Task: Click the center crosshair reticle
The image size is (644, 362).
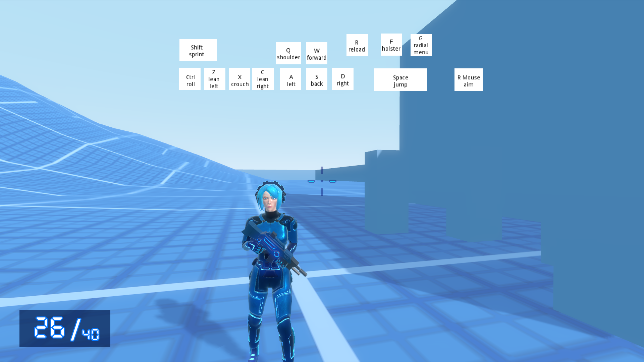Action: 322,181
